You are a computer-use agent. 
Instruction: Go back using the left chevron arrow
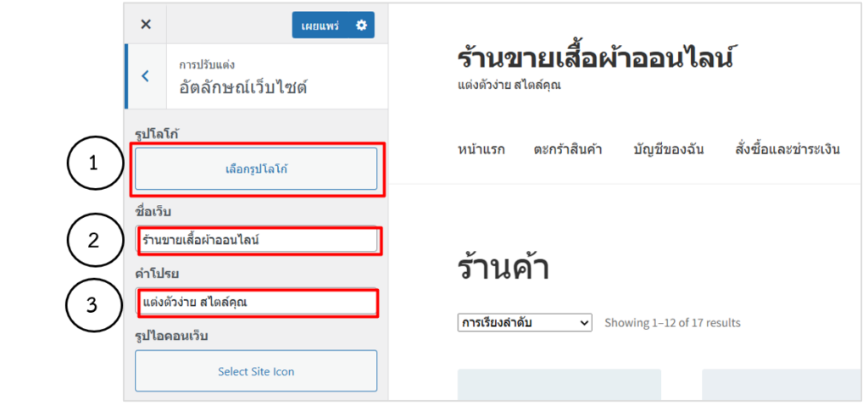[145, 76]
